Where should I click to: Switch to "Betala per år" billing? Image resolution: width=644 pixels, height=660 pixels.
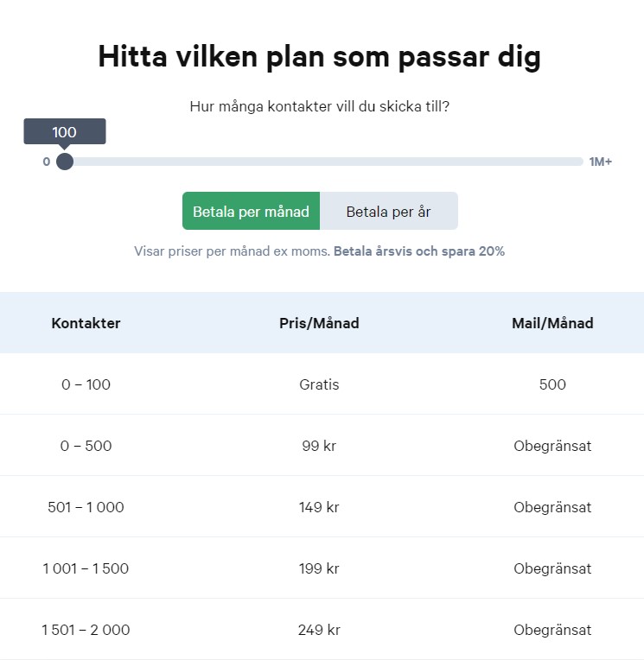[x=388, y=212]
